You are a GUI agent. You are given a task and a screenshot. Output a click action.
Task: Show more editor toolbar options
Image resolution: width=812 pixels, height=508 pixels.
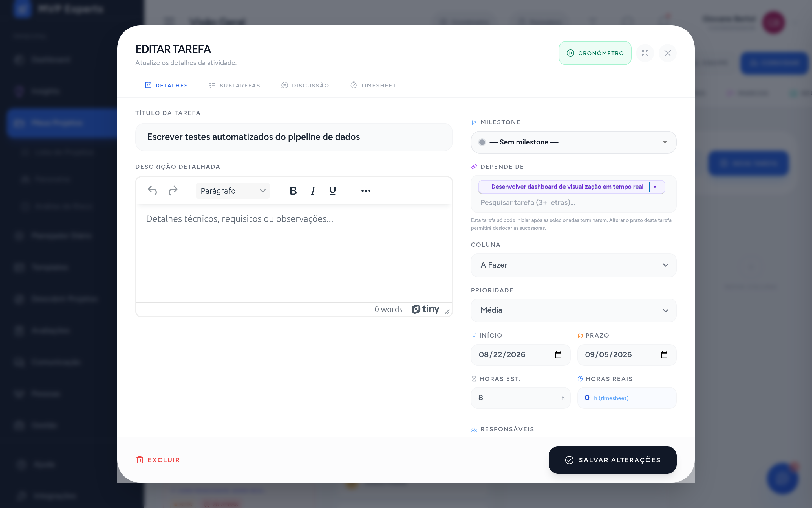click(x=366, y=190)
